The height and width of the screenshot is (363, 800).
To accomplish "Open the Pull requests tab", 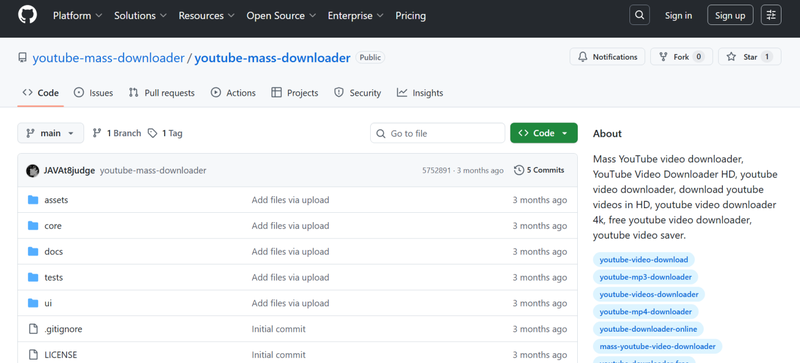I will (x=162, y=93).
